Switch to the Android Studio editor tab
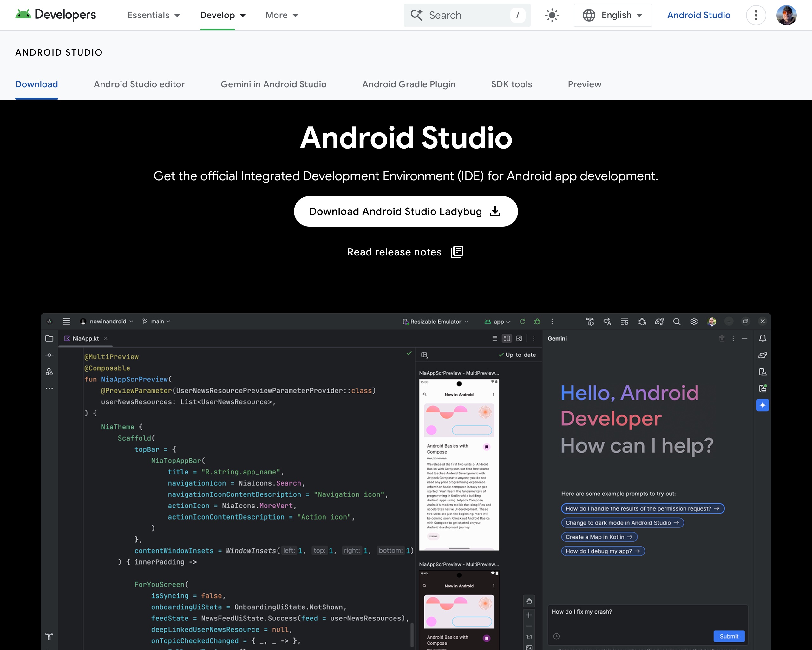The image size is (812, 650). point(139,84)
